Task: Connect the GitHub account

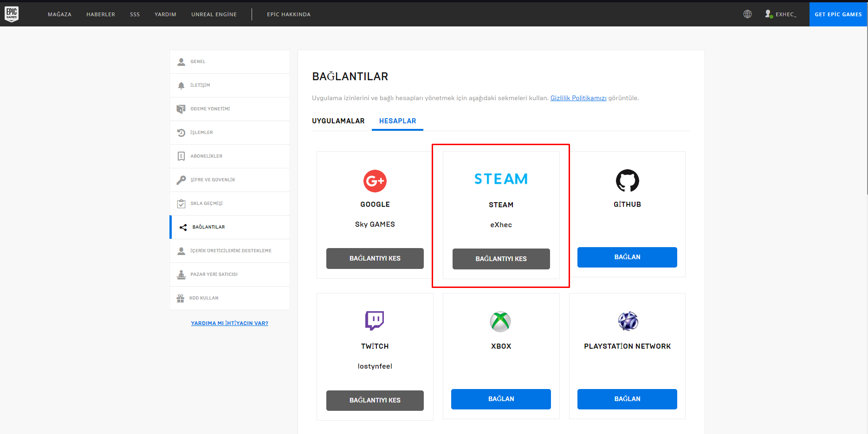Action: click(627, 257)
